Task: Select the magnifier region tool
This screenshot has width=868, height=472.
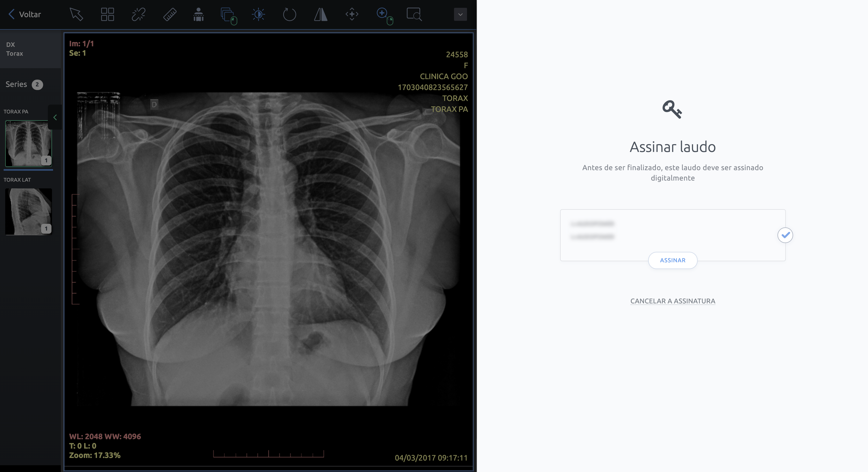Action: [x=414, y=15]
